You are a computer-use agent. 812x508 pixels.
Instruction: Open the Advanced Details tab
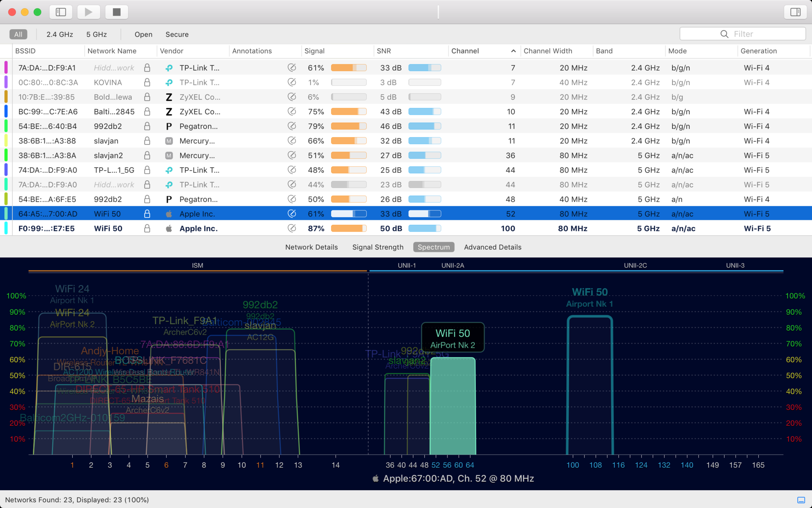click(x=493, y=247)
